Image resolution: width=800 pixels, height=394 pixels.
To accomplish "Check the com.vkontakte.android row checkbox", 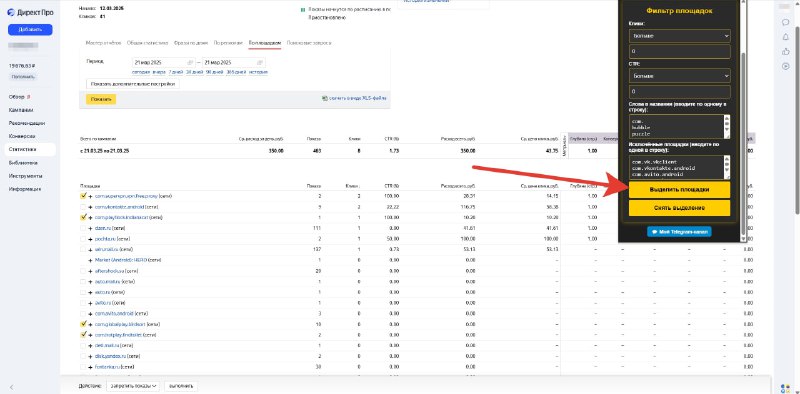I will coord(83,207).
